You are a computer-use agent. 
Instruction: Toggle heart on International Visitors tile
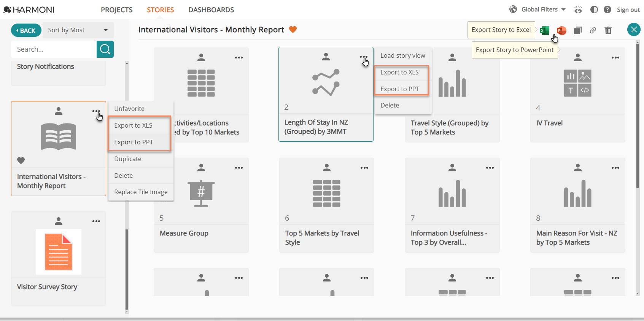pyautogui.click(x=21, y=161)
